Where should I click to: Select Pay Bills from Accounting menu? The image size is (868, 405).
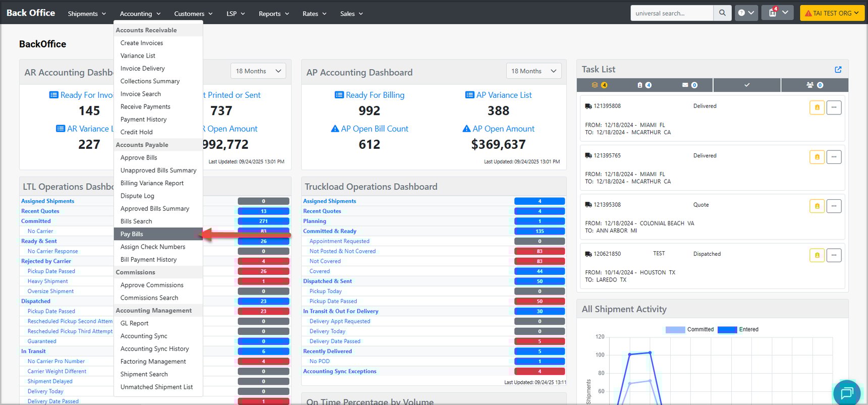(x=132, y=234)
